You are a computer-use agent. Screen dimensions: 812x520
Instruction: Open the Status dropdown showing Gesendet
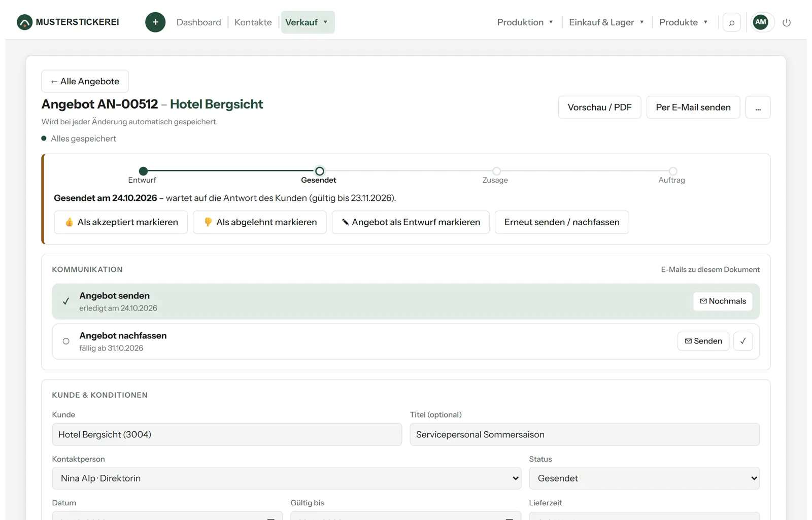(644, 478)
